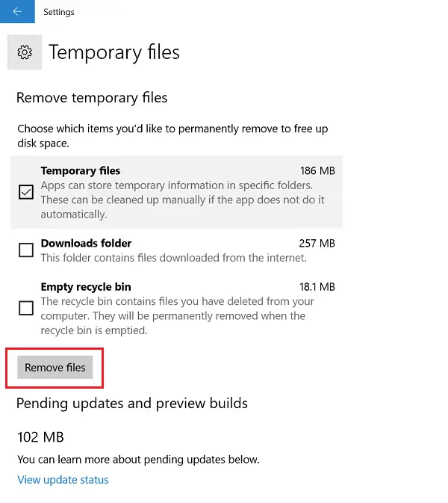Screen dimensions: 448x503
Task: Select the Downloads folder item label
Action: click(86, 243)
